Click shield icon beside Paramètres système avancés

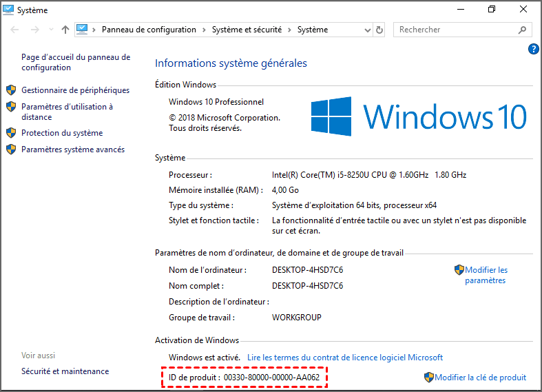tap(11, 149)
